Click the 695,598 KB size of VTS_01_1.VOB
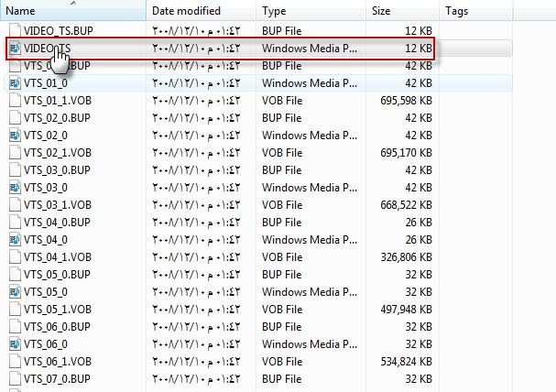This screenshot has height=392, width=556. (x=407, y=101)
